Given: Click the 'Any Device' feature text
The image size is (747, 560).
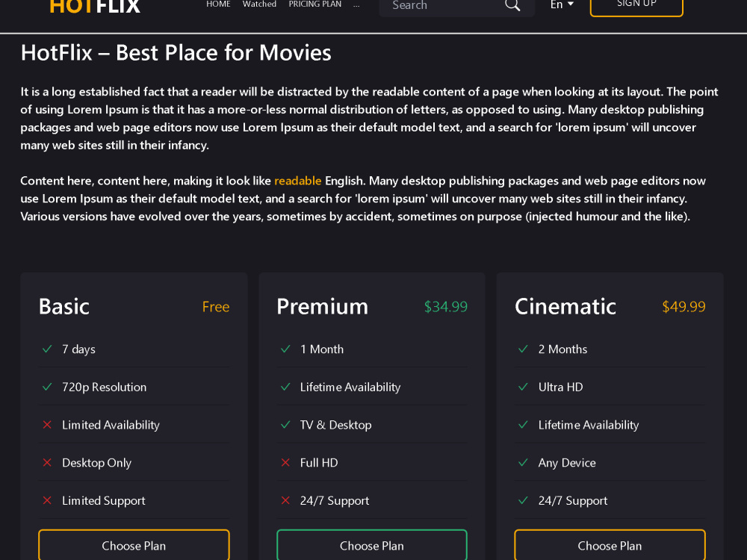Looking at the screenshot, I should (x=567, y=463).
